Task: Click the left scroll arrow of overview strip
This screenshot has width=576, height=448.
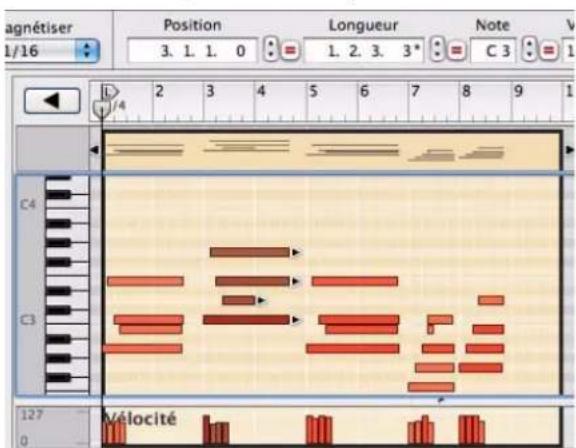Action: pos(94,150)
